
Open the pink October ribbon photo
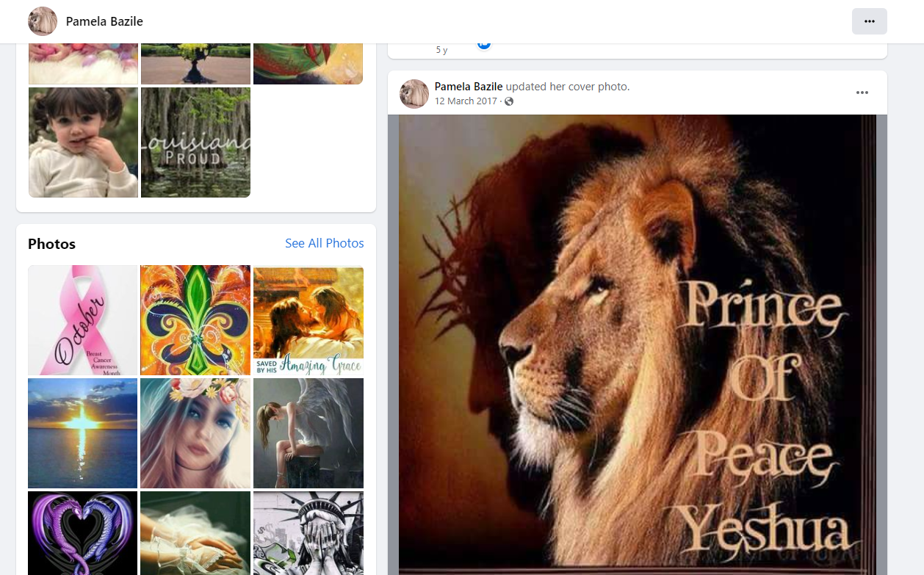tap(83, 320)
